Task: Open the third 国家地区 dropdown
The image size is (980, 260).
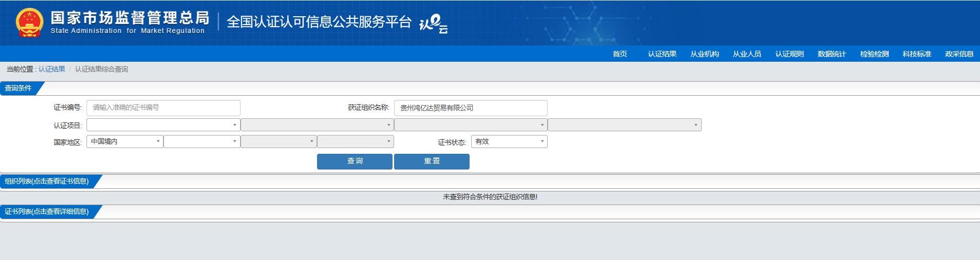Action: coord(279,142)
